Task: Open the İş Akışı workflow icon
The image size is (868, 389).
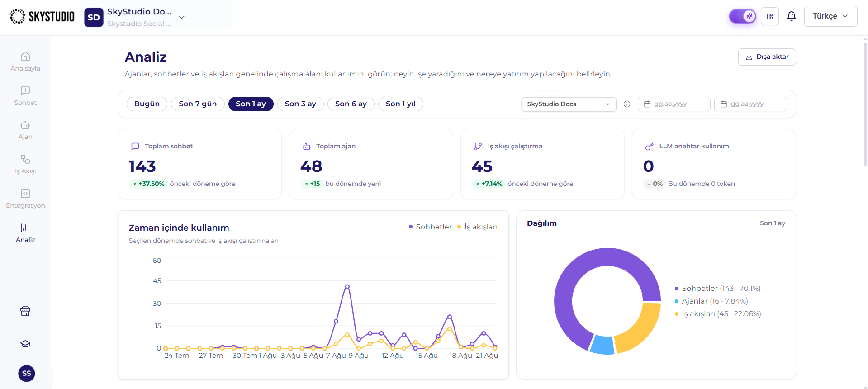Action: [x=25, y=159]
